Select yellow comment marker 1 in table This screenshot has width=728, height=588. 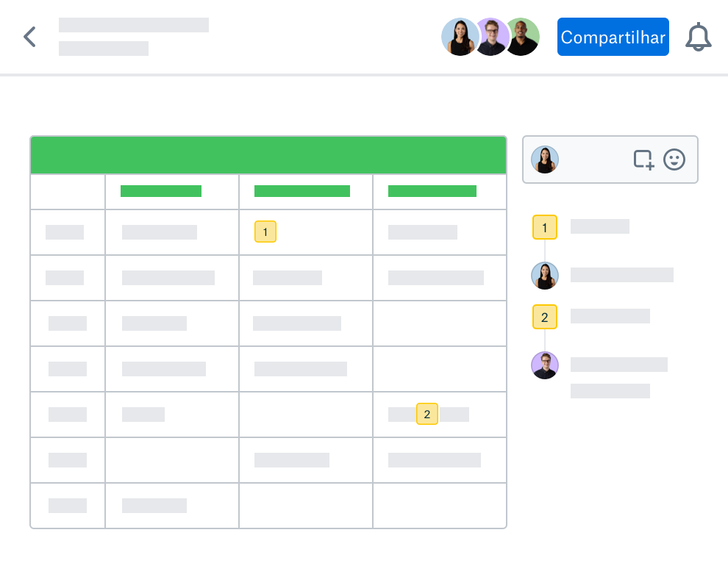pos(265,232)
